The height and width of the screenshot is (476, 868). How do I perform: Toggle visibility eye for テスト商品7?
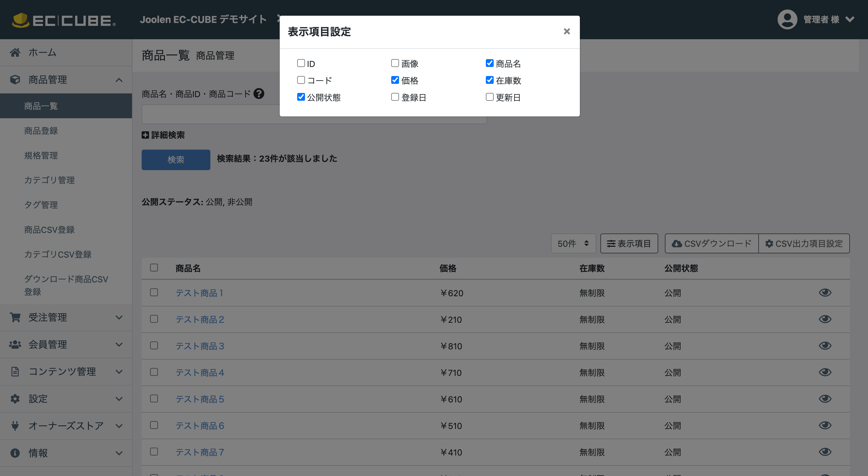(x=825, y=452)
